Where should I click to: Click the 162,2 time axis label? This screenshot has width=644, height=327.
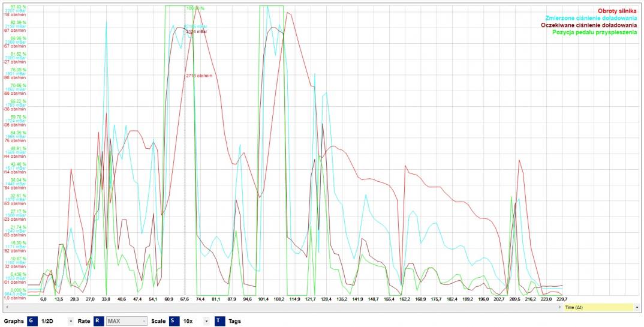coord(405,299)
